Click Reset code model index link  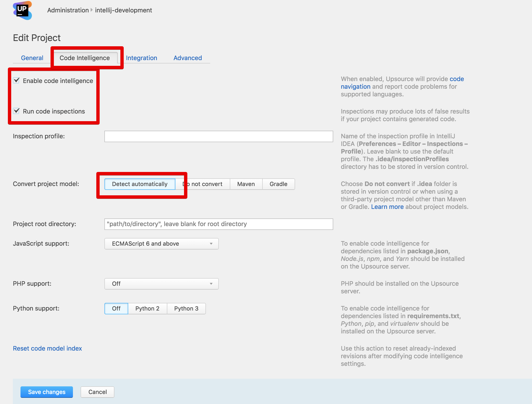(47, 348)
